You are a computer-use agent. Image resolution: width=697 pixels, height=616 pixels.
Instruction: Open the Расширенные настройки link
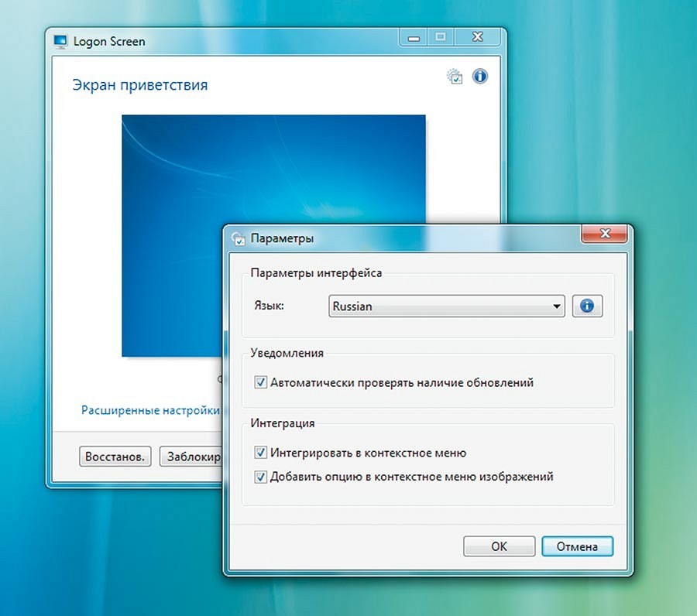150,410
